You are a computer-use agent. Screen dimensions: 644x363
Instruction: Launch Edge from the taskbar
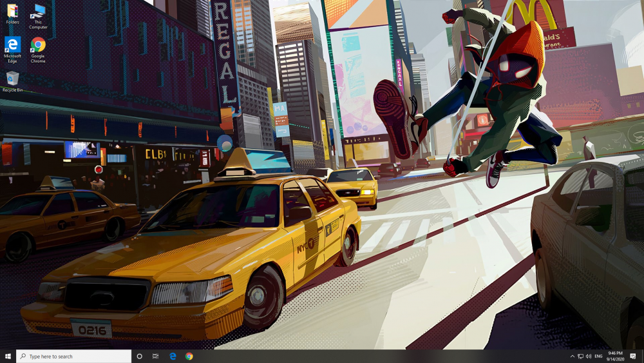point(173,356)
